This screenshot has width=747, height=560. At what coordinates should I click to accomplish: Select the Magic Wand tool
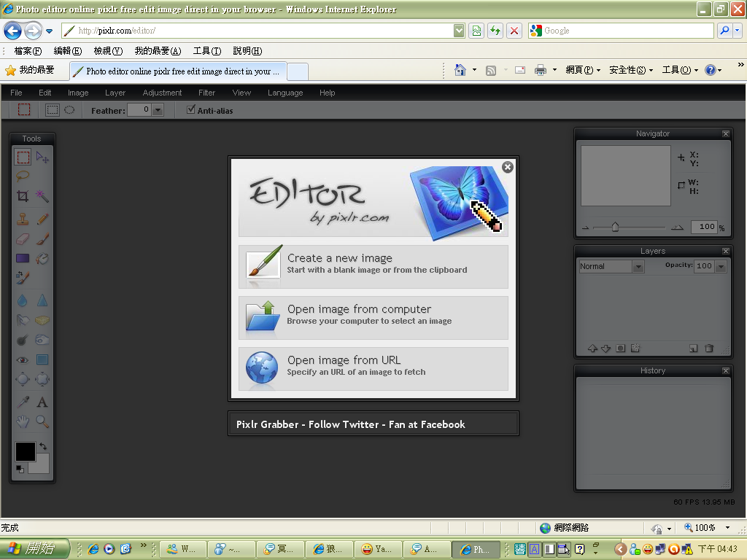point(42,195)
